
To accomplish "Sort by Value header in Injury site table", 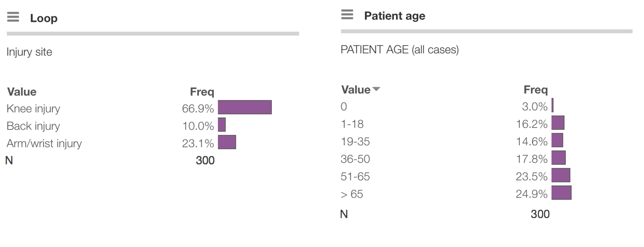I will pos(22,92).
